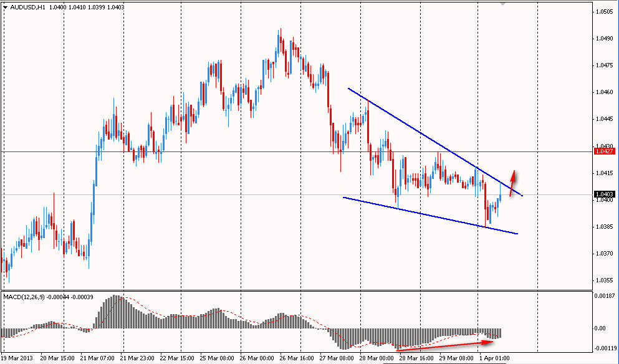The image size is (619, 364).
Task: Click the 1 Apr 01:00 time label
Action: 495,358
